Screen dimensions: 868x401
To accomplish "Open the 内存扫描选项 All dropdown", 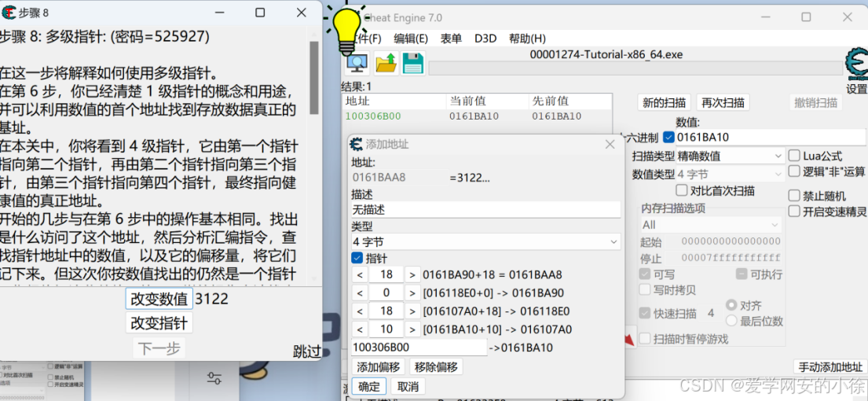I will click(x=711, y=225).
